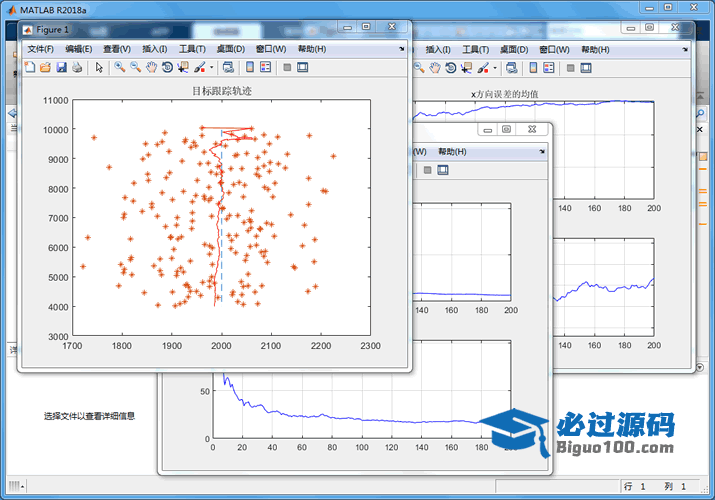The width and height of the screenshot is (715, 500).
Task: Click New Figure icon in Figure 1 toolbar
Action: (x=30, y=67)
